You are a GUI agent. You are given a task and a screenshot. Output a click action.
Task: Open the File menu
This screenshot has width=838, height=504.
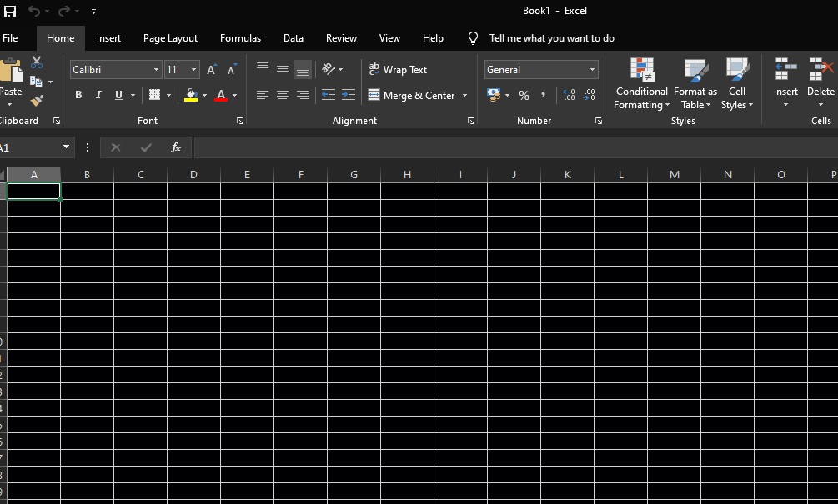(13, 38)
